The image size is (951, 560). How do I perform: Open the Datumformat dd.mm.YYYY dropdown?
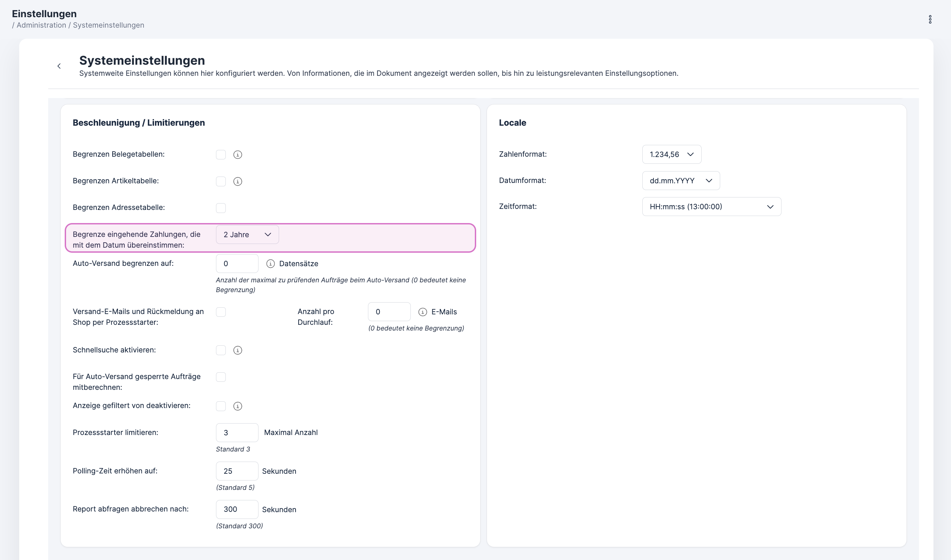680,181
